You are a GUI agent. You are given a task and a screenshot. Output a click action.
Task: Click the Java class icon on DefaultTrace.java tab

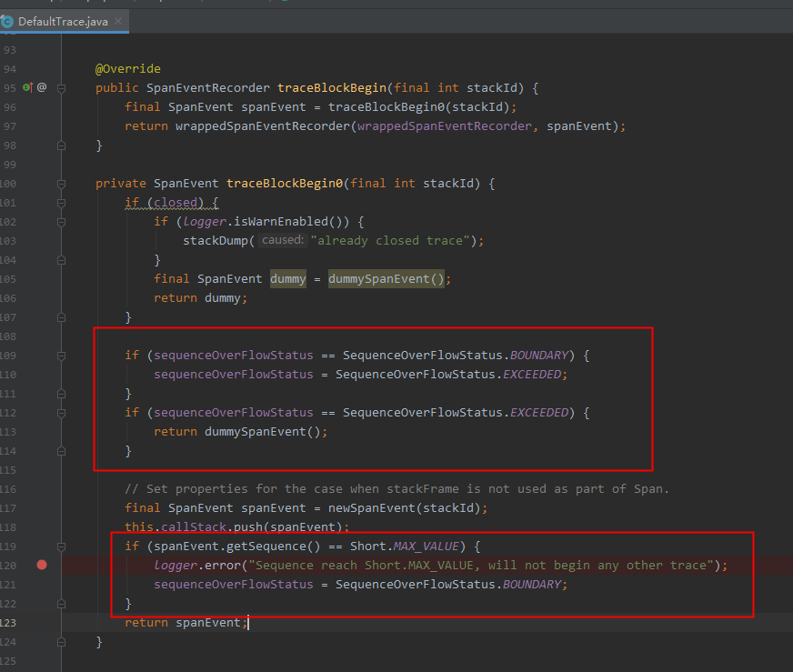7,22
